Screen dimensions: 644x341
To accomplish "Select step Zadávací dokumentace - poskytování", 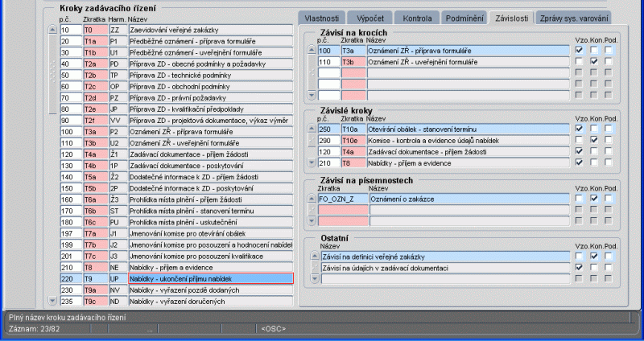I will tap(211, 166).
